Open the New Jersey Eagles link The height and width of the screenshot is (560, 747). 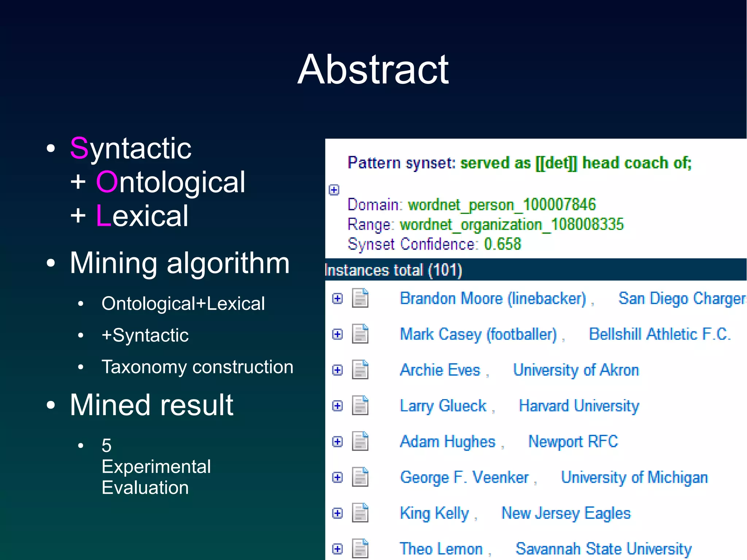coord(566,513)
